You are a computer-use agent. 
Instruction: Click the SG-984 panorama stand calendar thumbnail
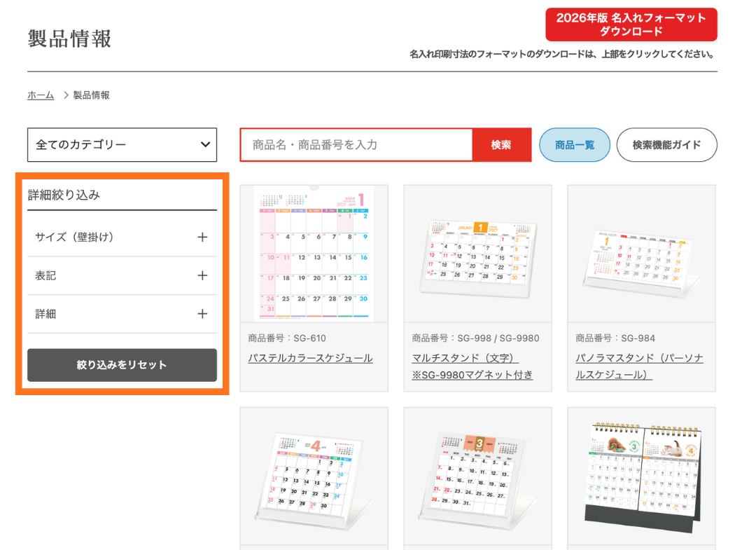coord(641,254)
